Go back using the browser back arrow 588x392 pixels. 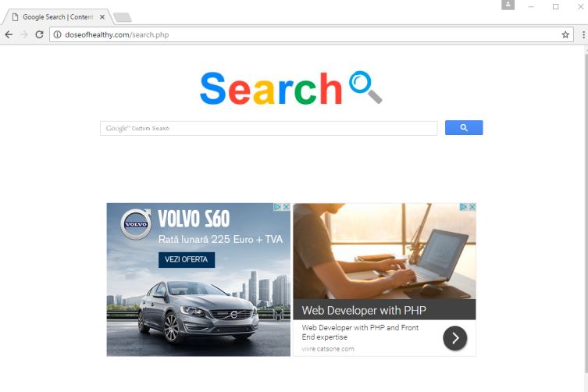[9, 34]
